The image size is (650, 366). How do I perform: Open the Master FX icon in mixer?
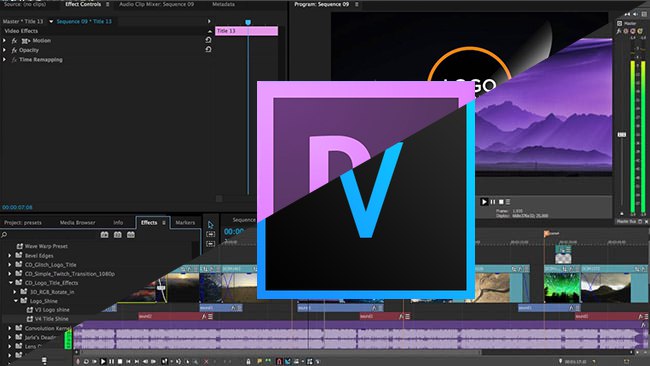619,31
